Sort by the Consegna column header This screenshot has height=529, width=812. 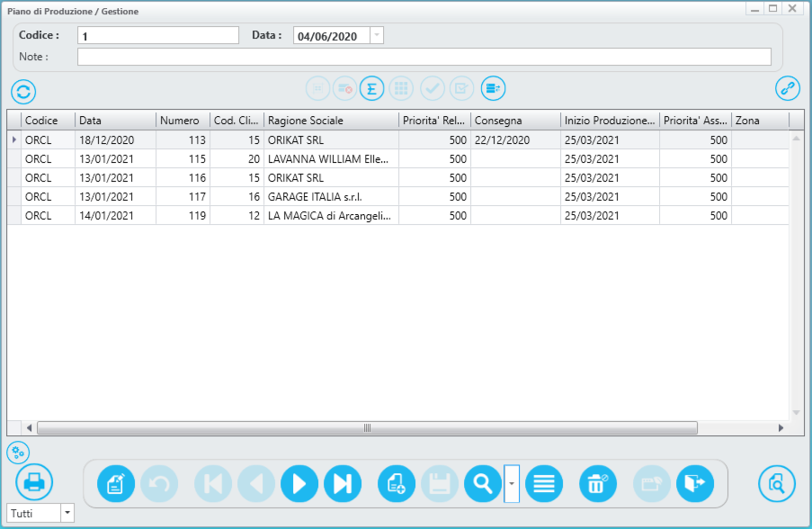coord(515,121)
